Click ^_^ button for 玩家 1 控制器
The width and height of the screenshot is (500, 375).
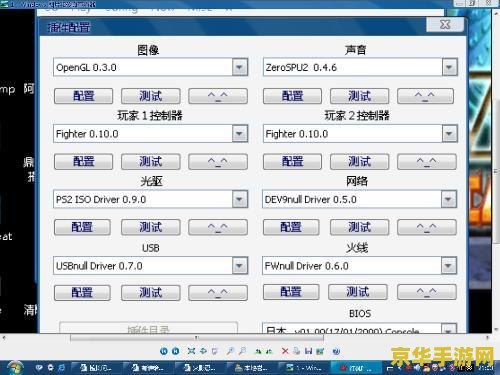tap(218, 162)
